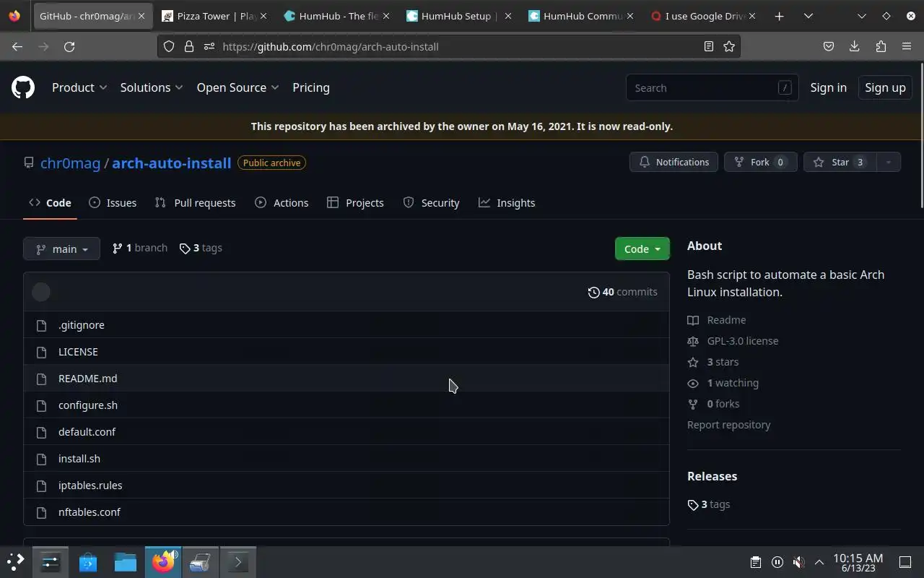Open the Pull requests tab
The height and width of the screenshot is (578, 924).
[x=195, y=202]
